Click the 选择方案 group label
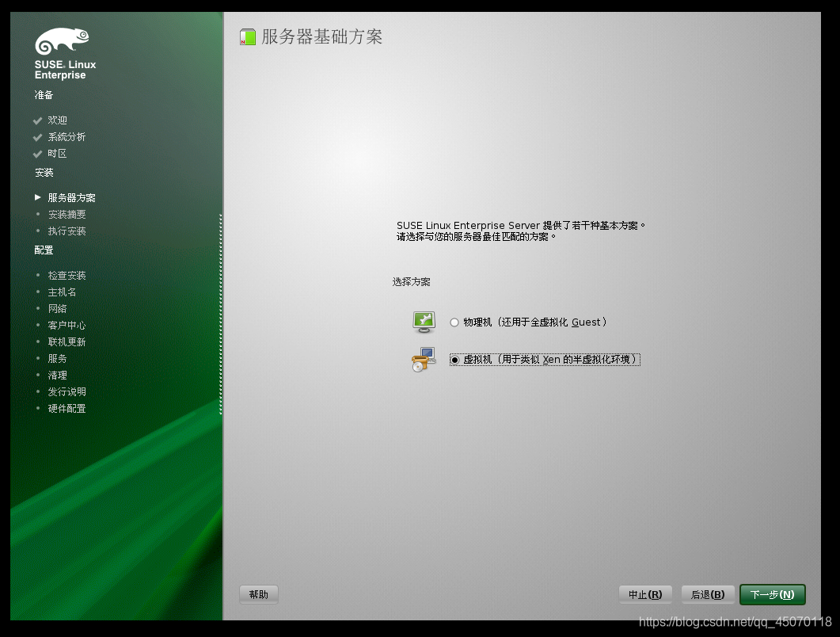This screenshot has width=840, height=637. pos(411,282)
